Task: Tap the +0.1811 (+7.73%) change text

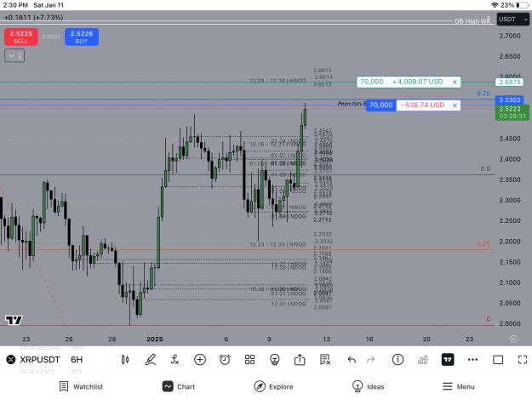Action: (33, 17)
